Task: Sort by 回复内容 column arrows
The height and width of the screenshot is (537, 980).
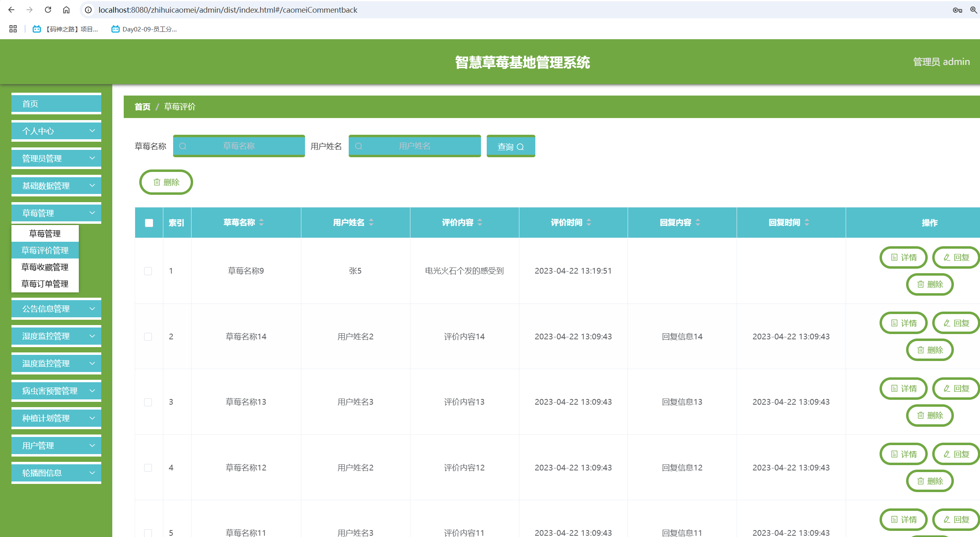Action: click(x=698, y=223)
